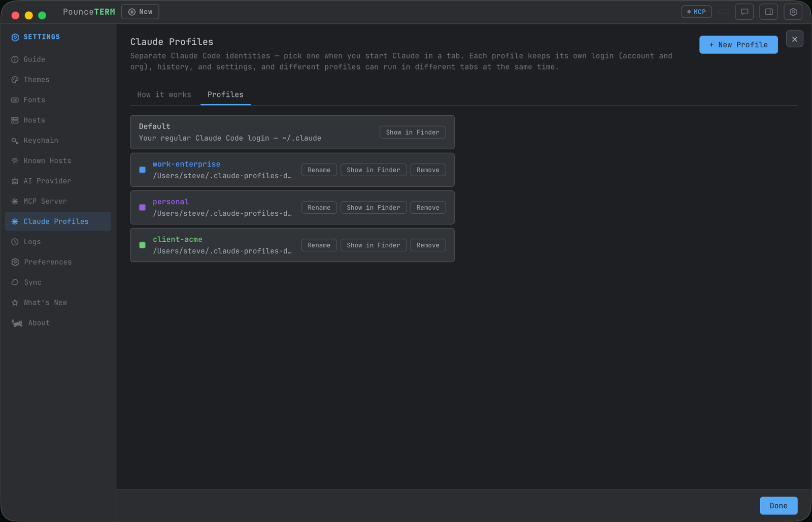Image resolution: width=812 pixels, height=522 pixels.
Task: Click the MCP Server asterisk icon
Action: 15,202
